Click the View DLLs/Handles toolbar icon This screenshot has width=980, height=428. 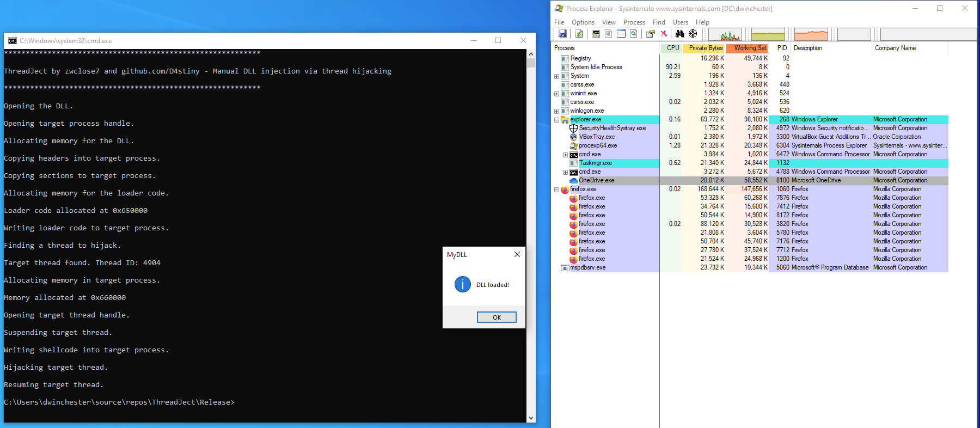(634, 34)
